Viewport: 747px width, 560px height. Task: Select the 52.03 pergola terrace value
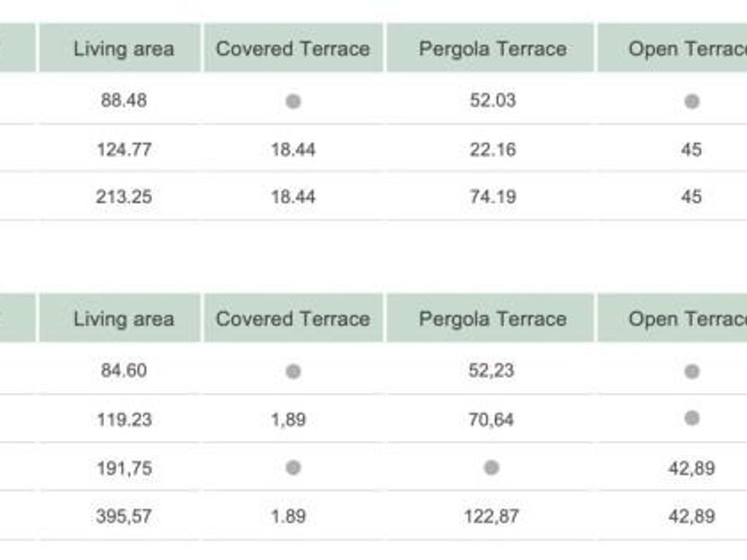point(493,100)
